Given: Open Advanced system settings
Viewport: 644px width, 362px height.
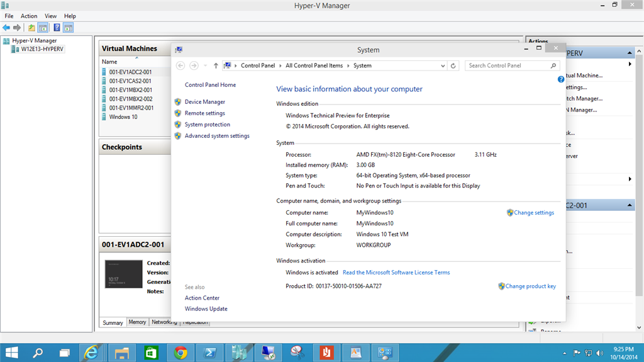Looking at the screenshot, I should click(x=217, y=136).
